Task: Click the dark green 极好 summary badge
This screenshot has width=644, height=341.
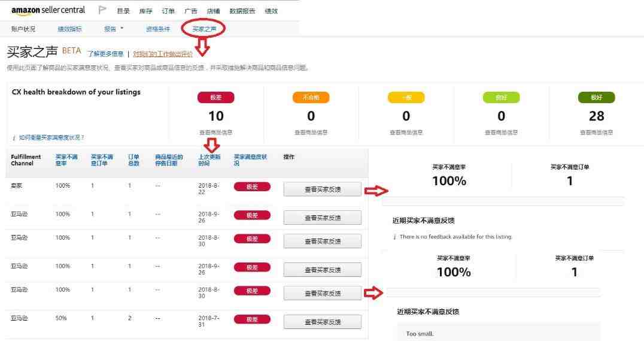Action: pyautogui.click(x=596, y=98)
